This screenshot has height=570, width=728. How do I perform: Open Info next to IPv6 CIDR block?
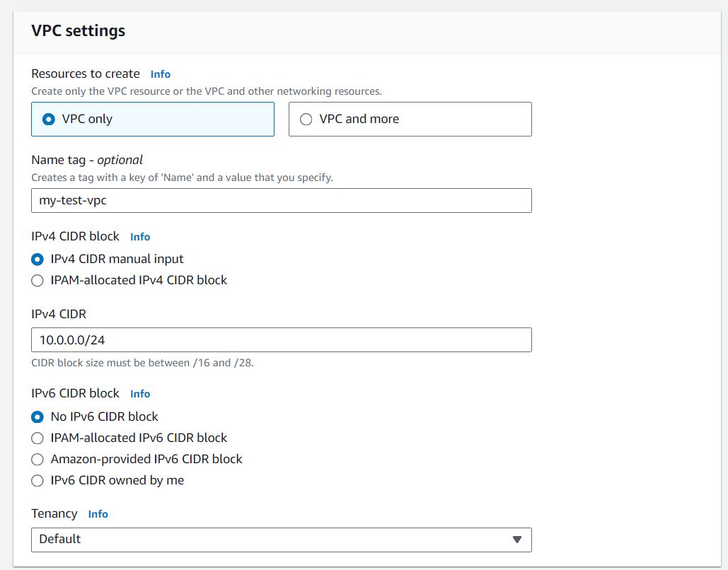tap(139, 393)
